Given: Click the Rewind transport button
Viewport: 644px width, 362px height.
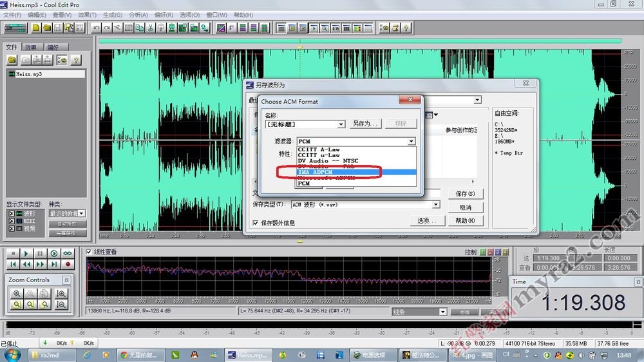Looking at the screenshot, I should click(x=26, y=264).
